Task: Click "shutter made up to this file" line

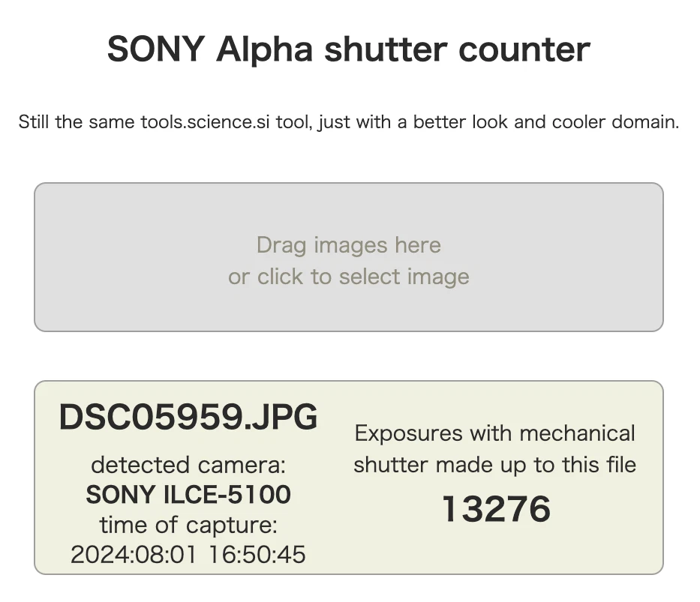Action: [x=494, y=465]
